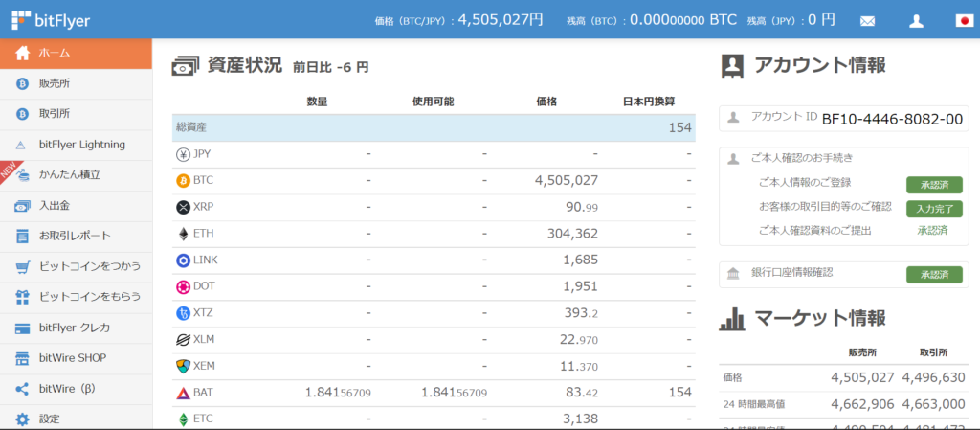Click the gift icon for ビットコインをもらう
This screenshot has width=980, height=430.
(x=23, y=298)
